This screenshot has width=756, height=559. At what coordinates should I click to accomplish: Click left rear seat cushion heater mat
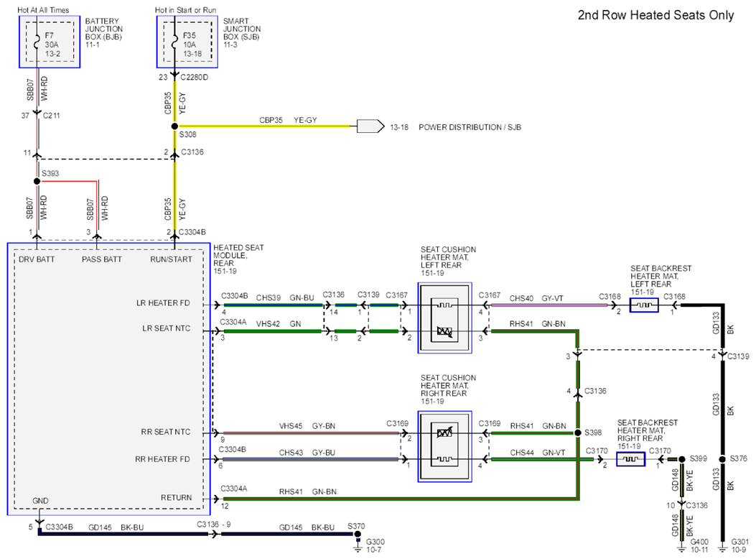pos(444,318)
